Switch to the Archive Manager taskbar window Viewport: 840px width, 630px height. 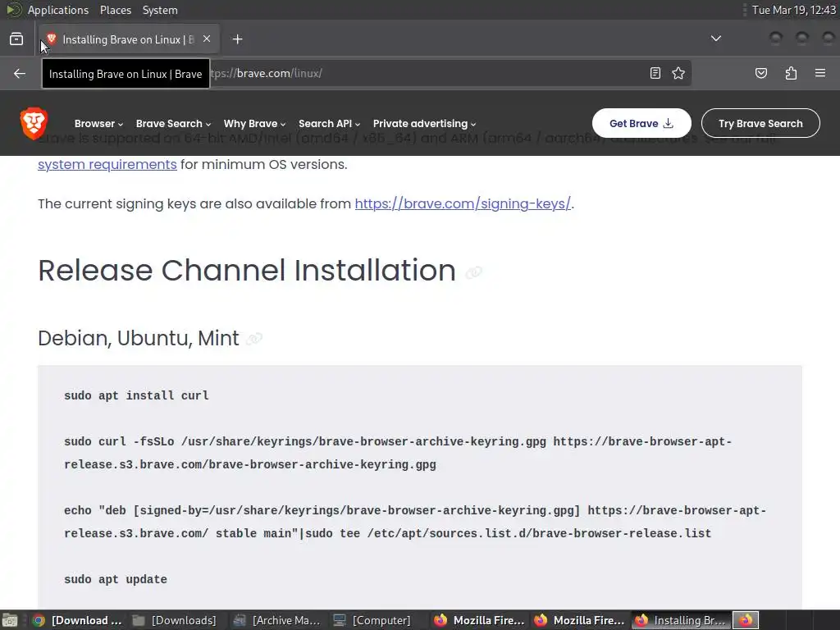277,620
